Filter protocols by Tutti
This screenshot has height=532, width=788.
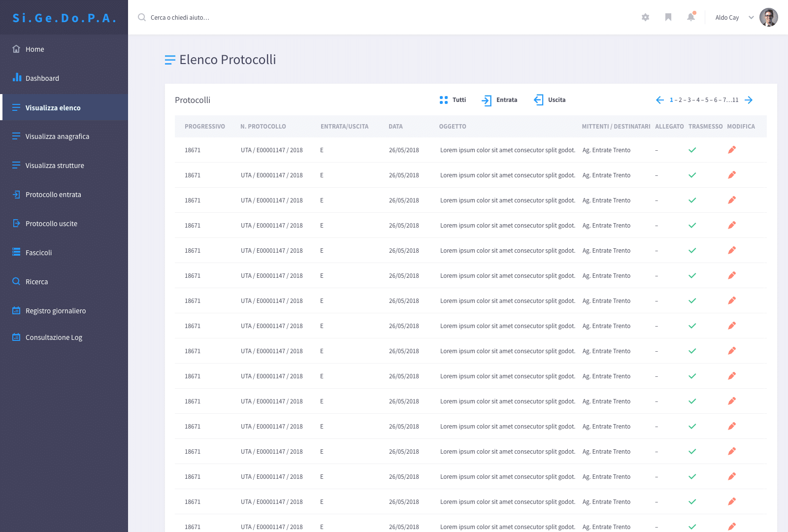click(x=453, y=100)
